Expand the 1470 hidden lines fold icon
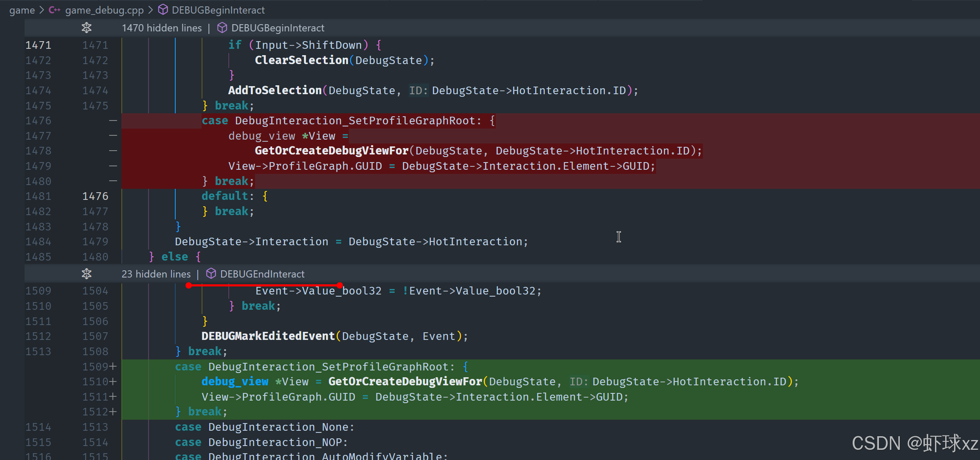 pyautogui.click(x=87, y=28)
